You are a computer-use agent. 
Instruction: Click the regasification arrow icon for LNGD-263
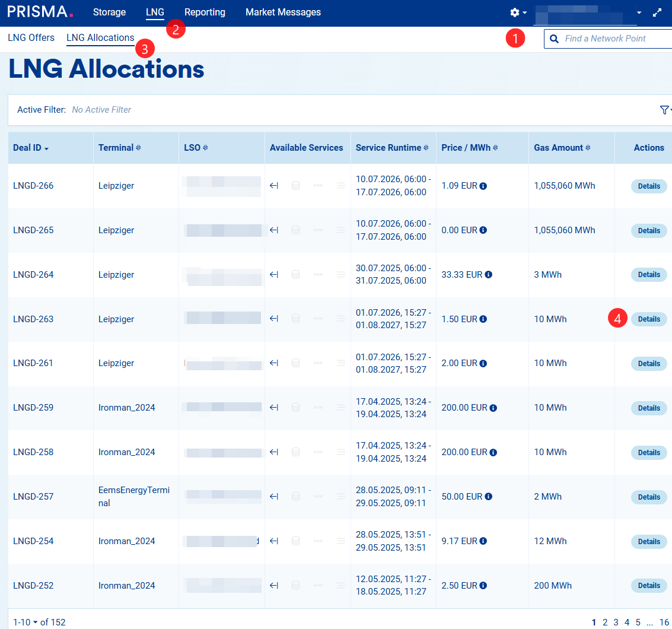point(274,319)
